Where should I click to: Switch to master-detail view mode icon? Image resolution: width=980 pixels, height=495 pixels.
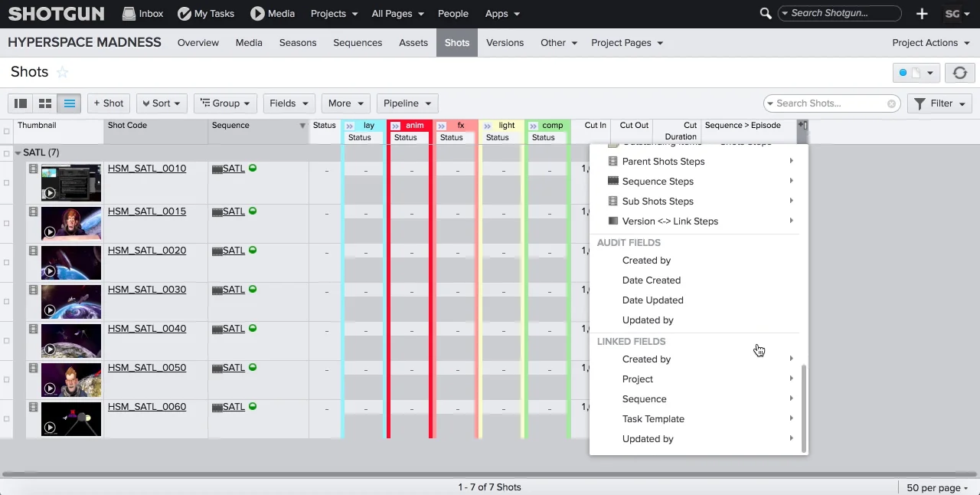click(21, 103)
